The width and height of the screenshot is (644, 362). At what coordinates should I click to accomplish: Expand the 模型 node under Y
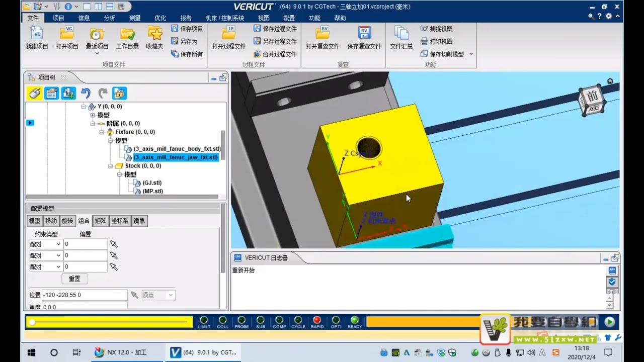click(x=93, y=115)
